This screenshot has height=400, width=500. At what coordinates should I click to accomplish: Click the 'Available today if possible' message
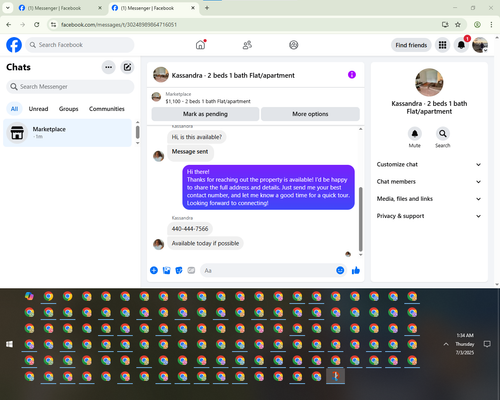pyautogui.click(x=205, y=243)
